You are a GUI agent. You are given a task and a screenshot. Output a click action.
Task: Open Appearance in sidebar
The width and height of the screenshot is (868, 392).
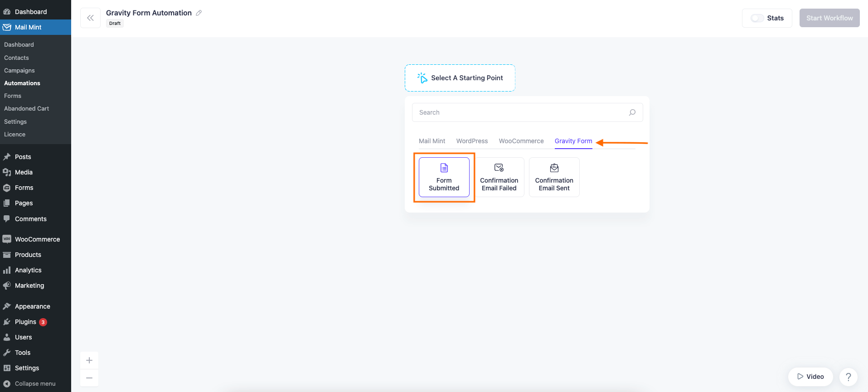click(35, 306)
